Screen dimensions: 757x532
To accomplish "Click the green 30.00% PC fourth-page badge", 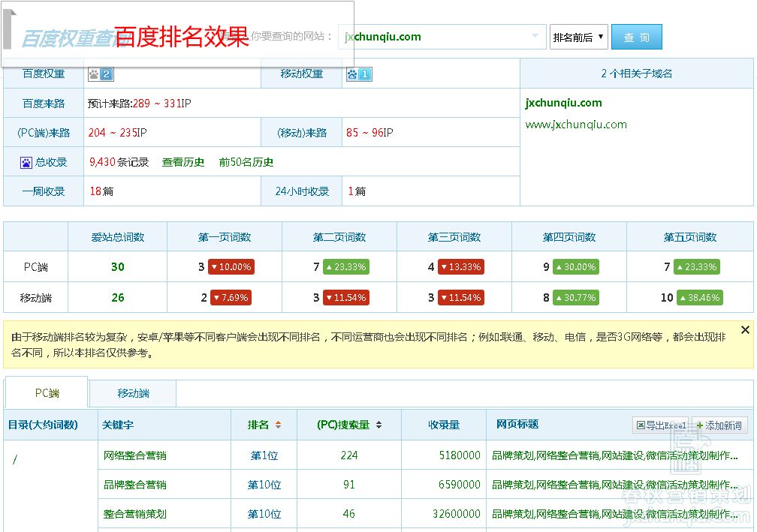I will tap(576, 266).
